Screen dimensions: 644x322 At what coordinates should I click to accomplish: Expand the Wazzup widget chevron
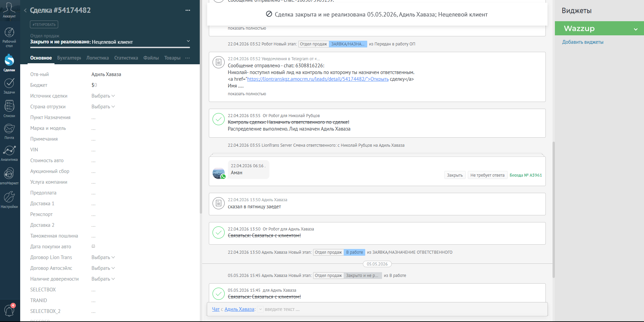(x=636, y=29)
